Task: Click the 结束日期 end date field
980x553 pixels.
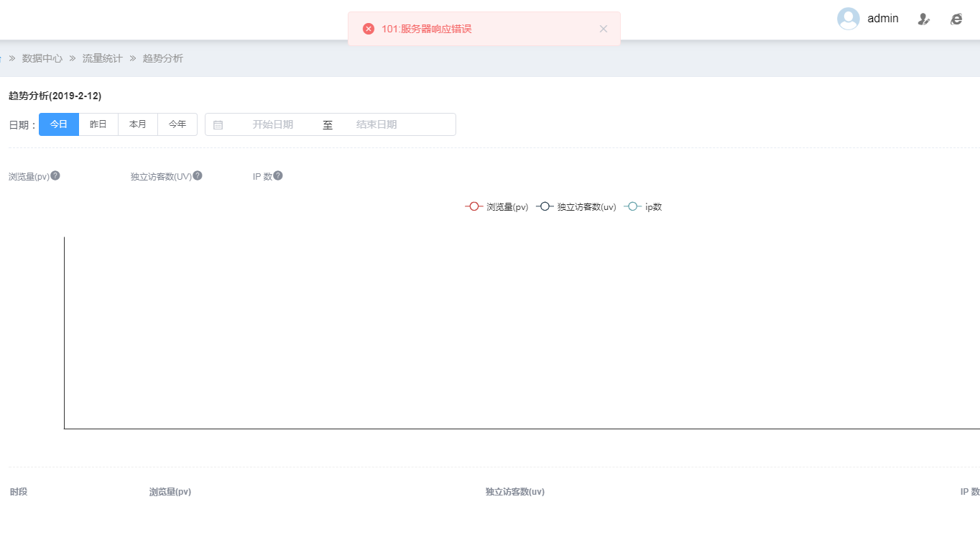Action: pyautogui.click(x=376, y=124)
